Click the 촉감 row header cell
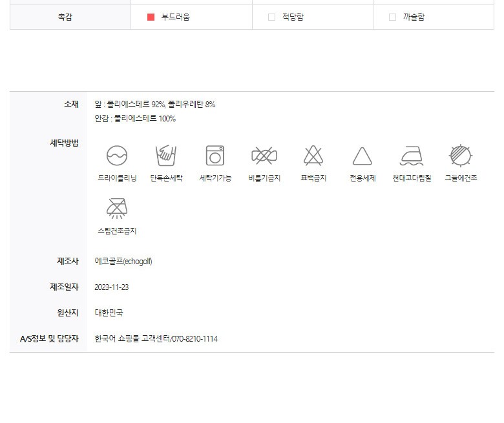 tap(65, 17)
